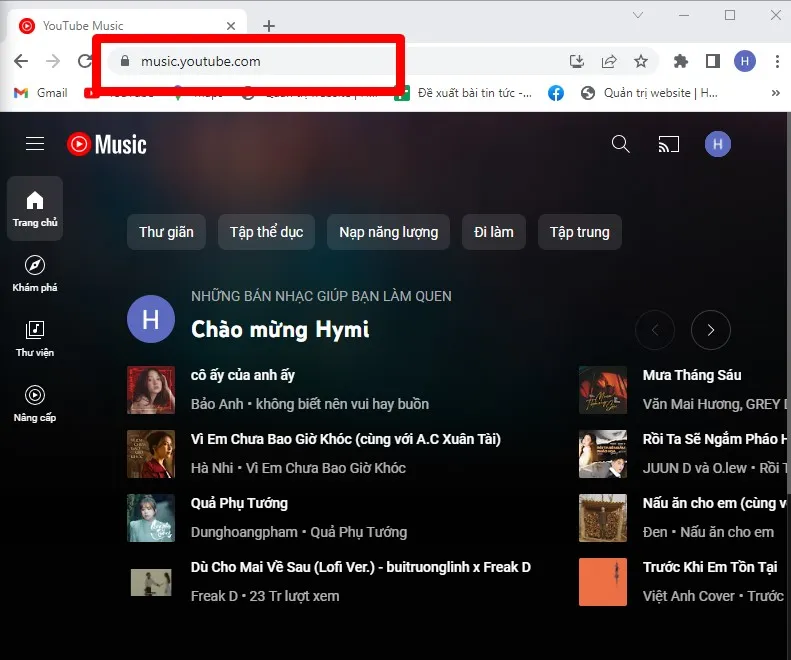Viewport: 791px width, 660px height.
Task: Bookmark this page with the star icon
Action: tap(641, 61)
